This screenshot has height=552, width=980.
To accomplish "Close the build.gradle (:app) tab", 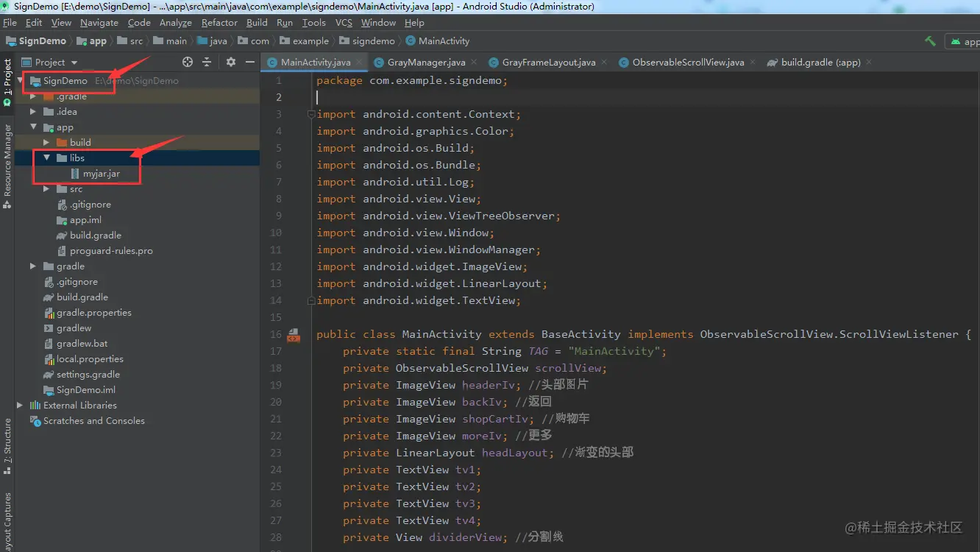I will tap(869, 63).
